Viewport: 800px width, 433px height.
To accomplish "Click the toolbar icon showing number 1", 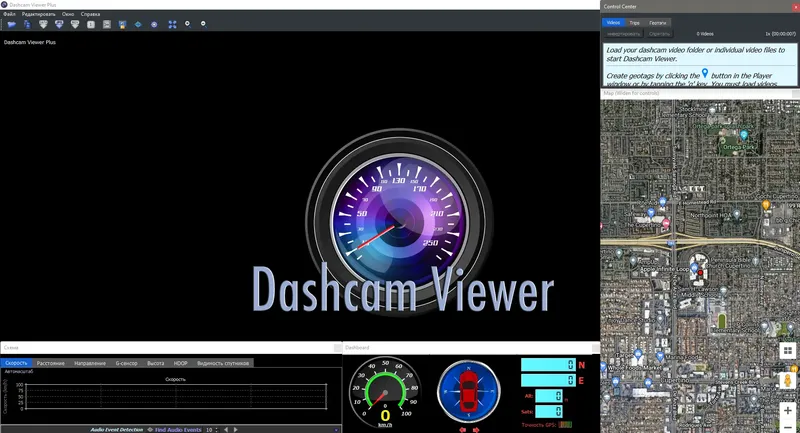I will [x=91, y=24].
